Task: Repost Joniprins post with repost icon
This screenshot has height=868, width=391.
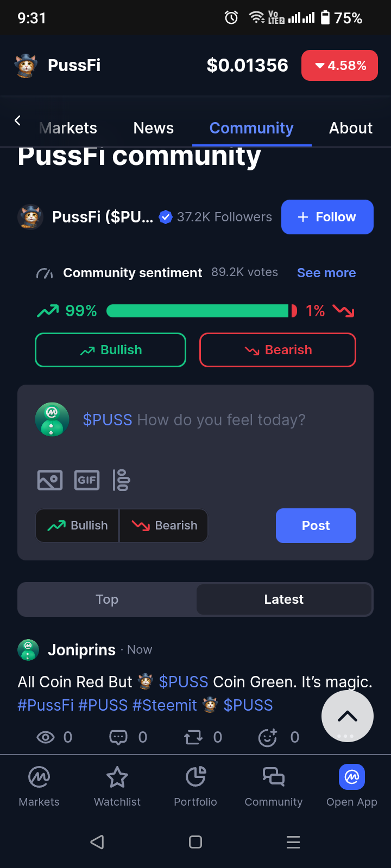Action: click(193, 737)
